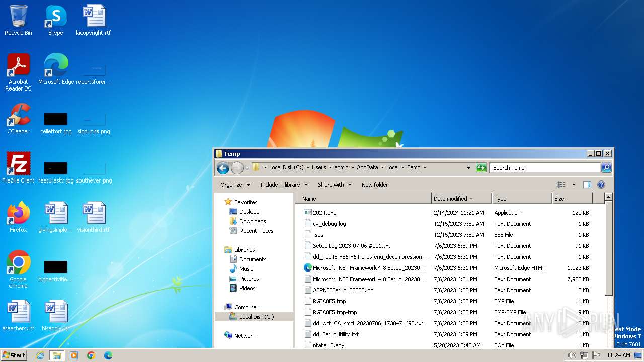Open the Share with menu

coord(335,185)
